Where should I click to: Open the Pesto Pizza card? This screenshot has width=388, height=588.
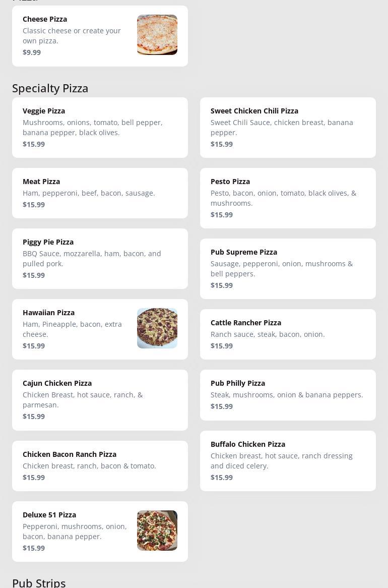[x=288, y=198]
